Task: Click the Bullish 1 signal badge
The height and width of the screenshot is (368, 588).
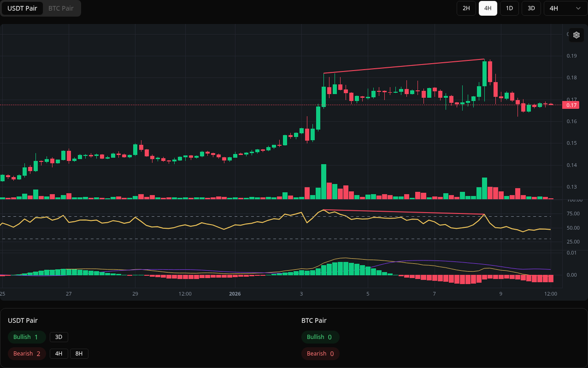Action: click(x=27, y=337)
